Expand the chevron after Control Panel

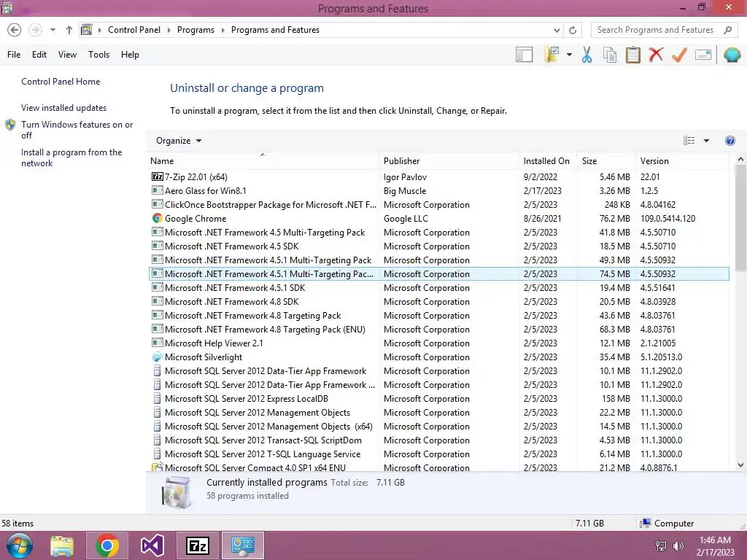tap(169, 30)
